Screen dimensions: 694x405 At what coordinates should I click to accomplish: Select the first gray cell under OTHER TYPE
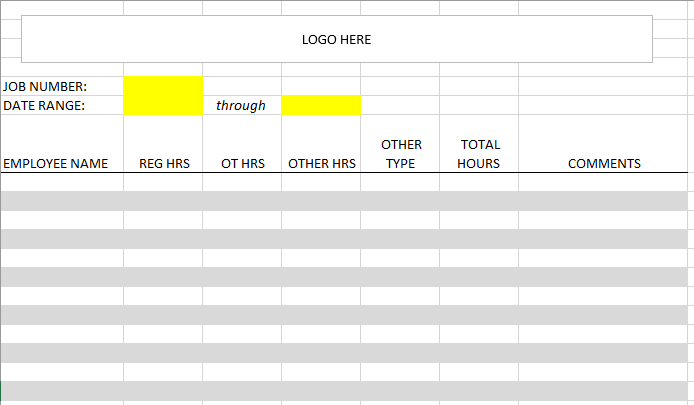pyautogui.click(x=400, y=200)
